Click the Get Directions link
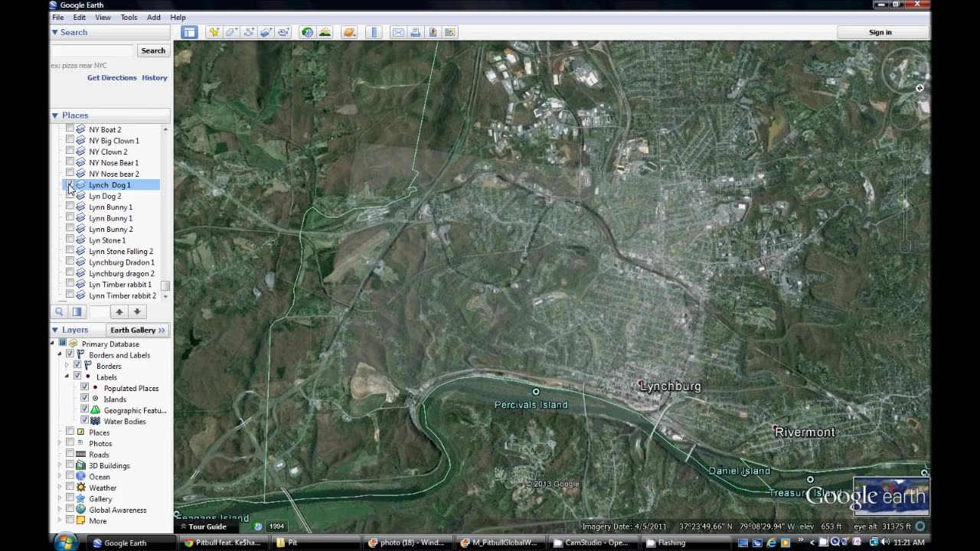This screenshot has width=980, height=551. 112,78
